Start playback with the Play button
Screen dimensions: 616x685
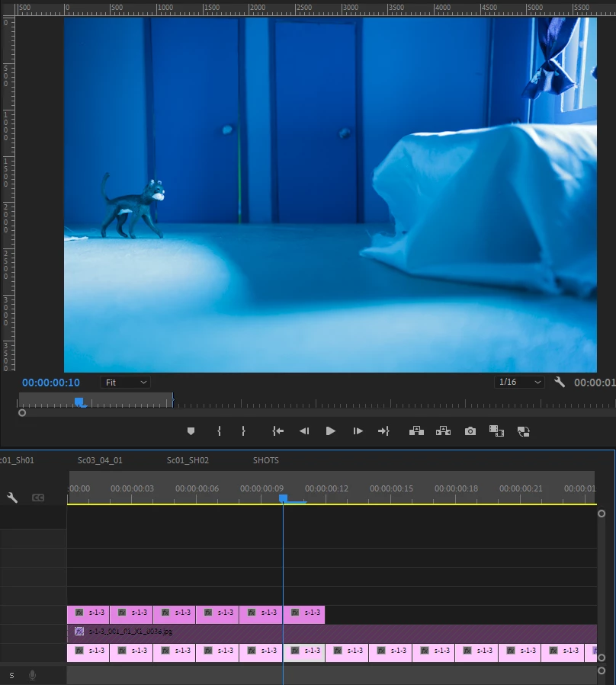(x=331, y=431)
